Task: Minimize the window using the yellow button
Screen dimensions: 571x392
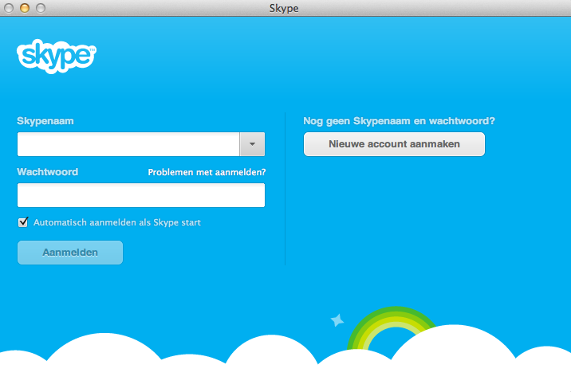Action: click(x=24, y=9)
